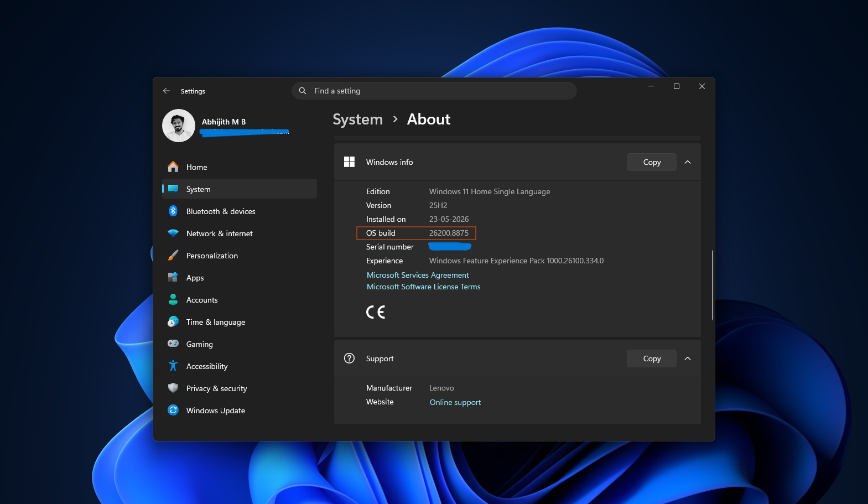The image size is (868, 504).
Task: Open Accessibility settings
Action: 239,366
